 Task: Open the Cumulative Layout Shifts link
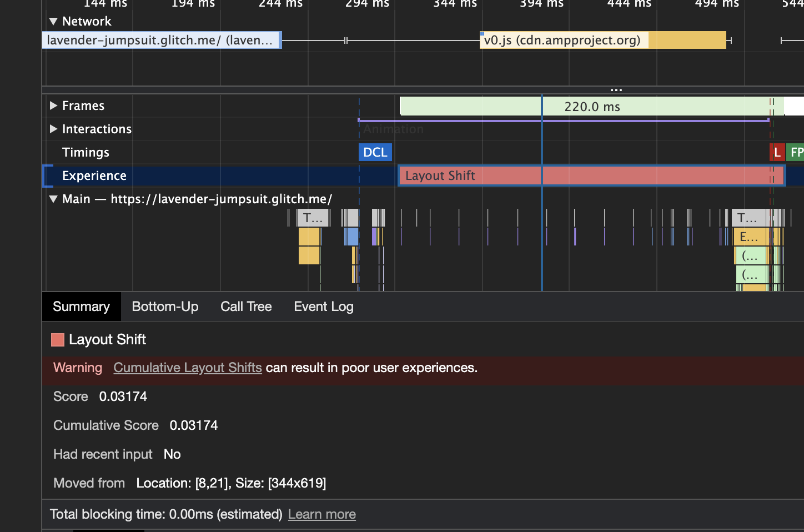(x=188, y=368)
